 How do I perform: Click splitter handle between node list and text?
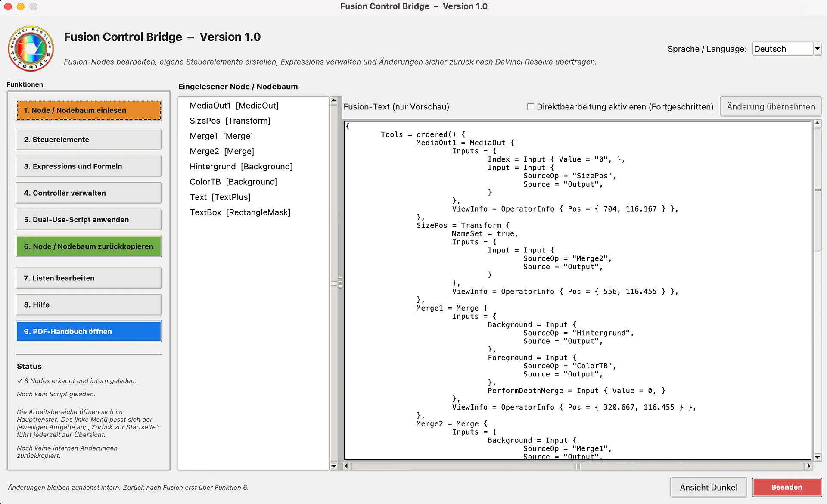coord(340,283)
